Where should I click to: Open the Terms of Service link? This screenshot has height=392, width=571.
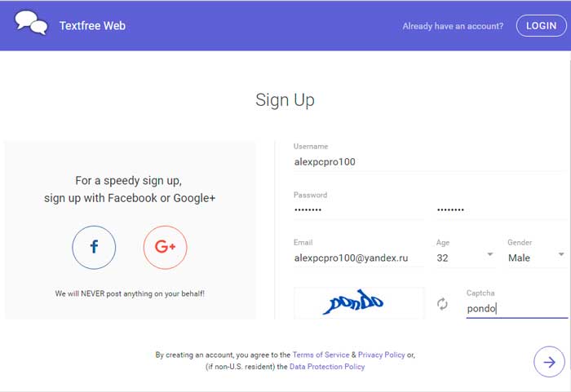321,355
